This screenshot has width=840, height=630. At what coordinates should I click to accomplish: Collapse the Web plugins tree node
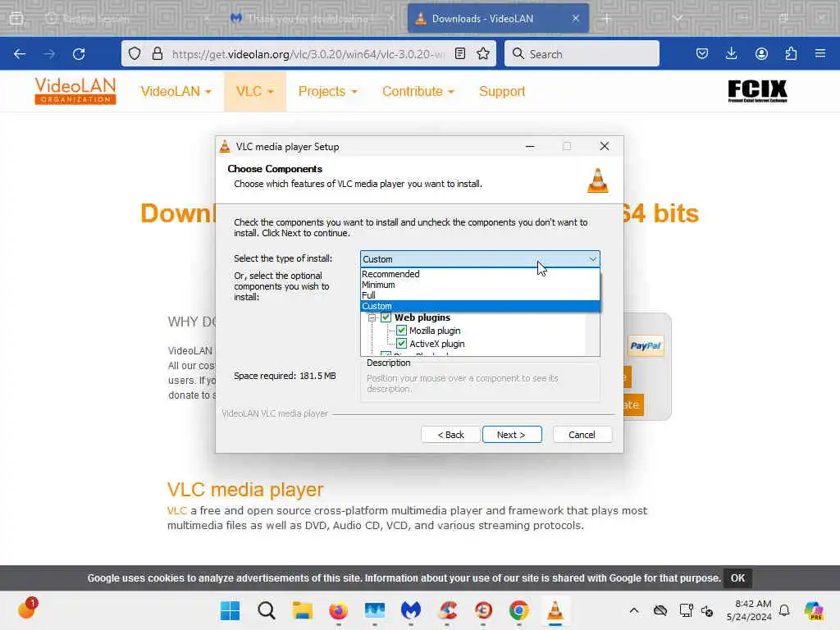click(x=372, y=317)
